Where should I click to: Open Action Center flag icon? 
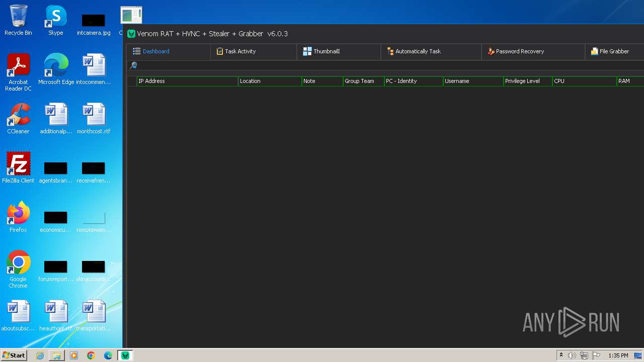click(596, 355)
